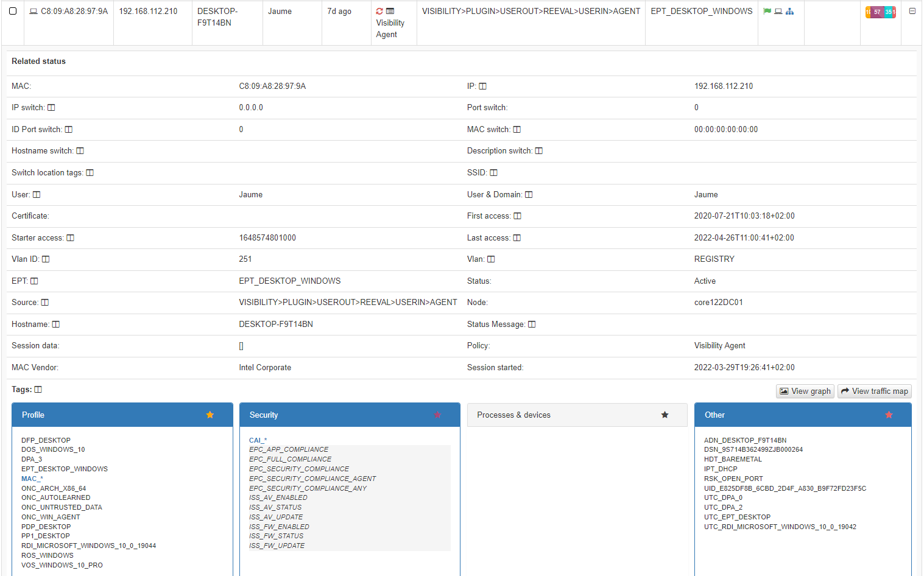Click the column icon next to Tags label
This screenshot has width=924, height=576.
(x=38, y=390)
